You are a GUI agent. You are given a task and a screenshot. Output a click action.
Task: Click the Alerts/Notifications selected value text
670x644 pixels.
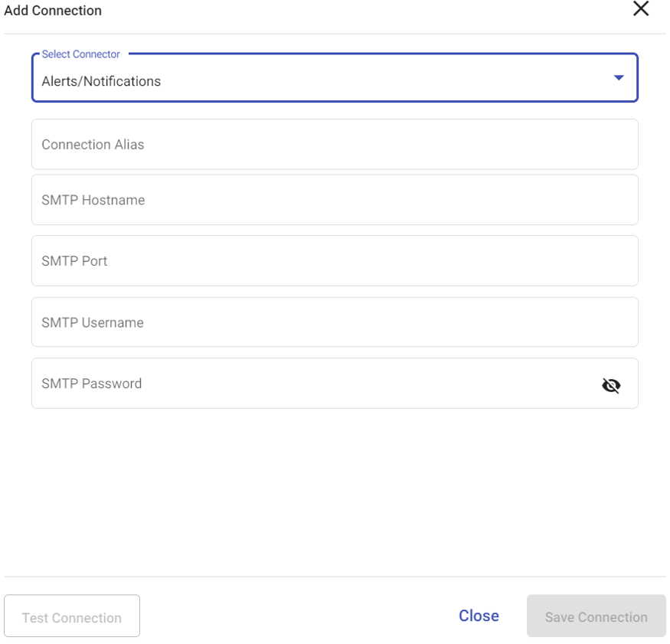(x=101, y=81)
